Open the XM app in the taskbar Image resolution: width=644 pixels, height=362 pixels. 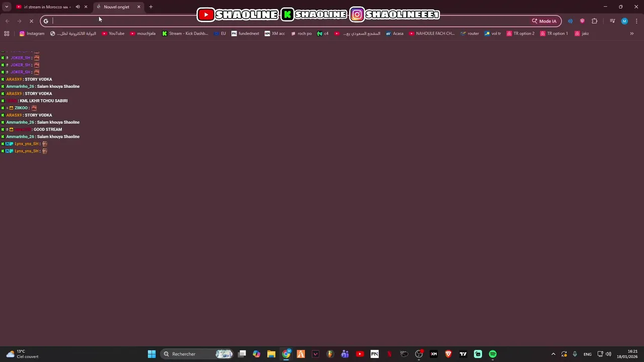tap(434, 354)
